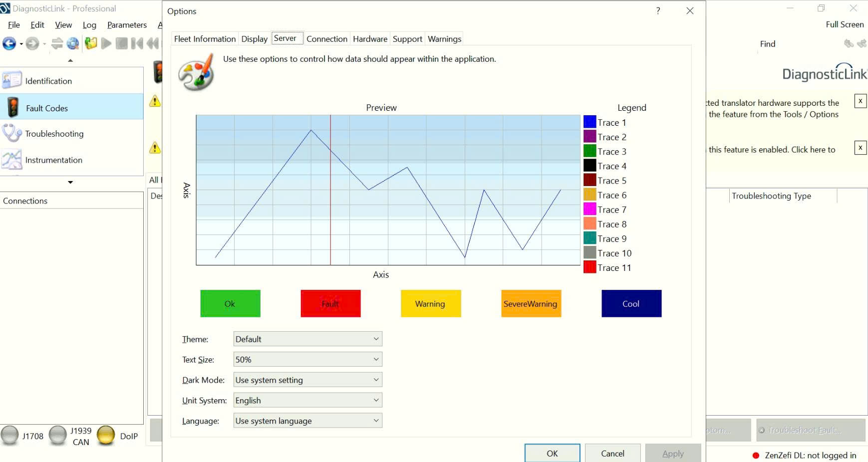Dismiss the translator hardware message with x
Image resolution: width=868 pixels, height=462 pixels.
click(x=861, y=101)
